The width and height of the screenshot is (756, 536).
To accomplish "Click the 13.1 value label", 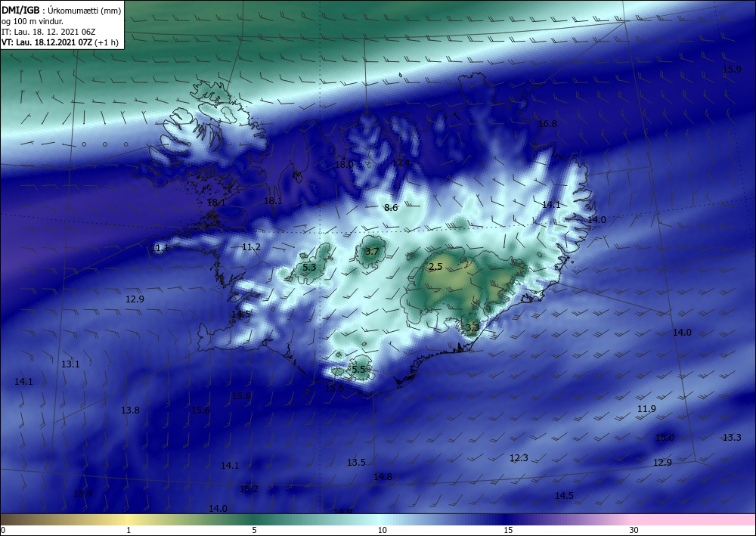I will [70, 364].
